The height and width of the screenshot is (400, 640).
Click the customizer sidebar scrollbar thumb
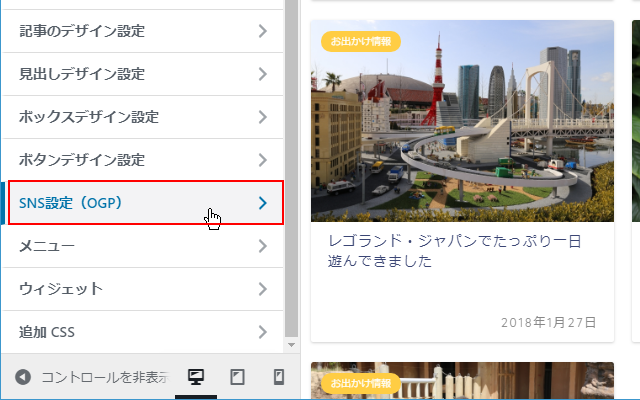coord(291,168)
